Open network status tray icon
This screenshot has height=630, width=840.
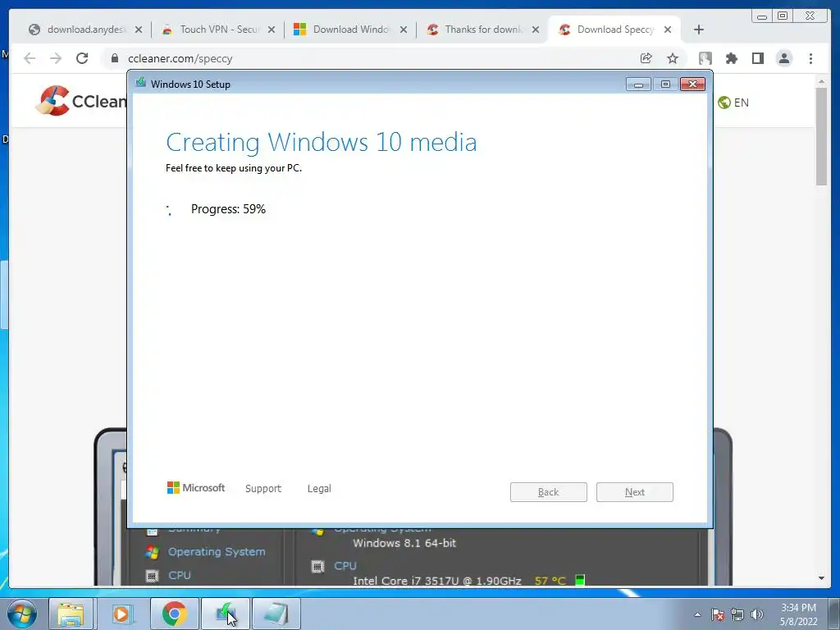coord(737,614)
